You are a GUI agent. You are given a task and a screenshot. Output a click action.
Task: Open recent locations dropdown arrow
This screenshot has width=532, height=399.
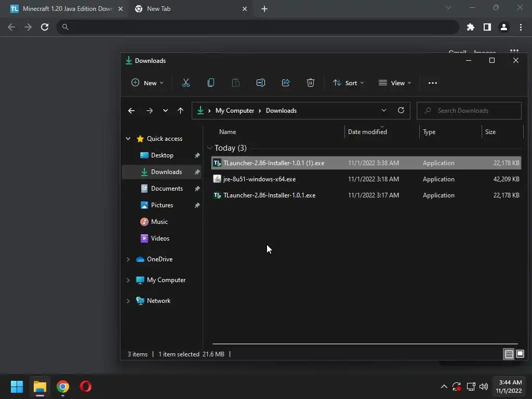[165, 111]
